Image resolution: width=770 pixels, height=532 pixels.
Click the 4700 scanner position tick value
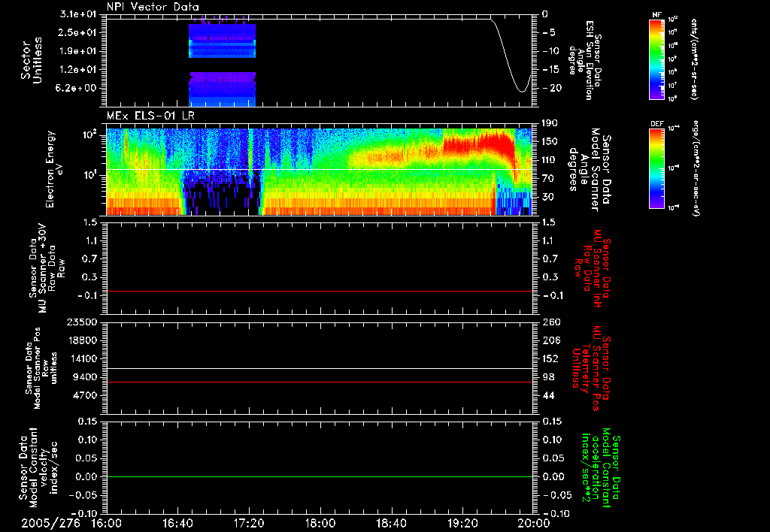[85, 395]
